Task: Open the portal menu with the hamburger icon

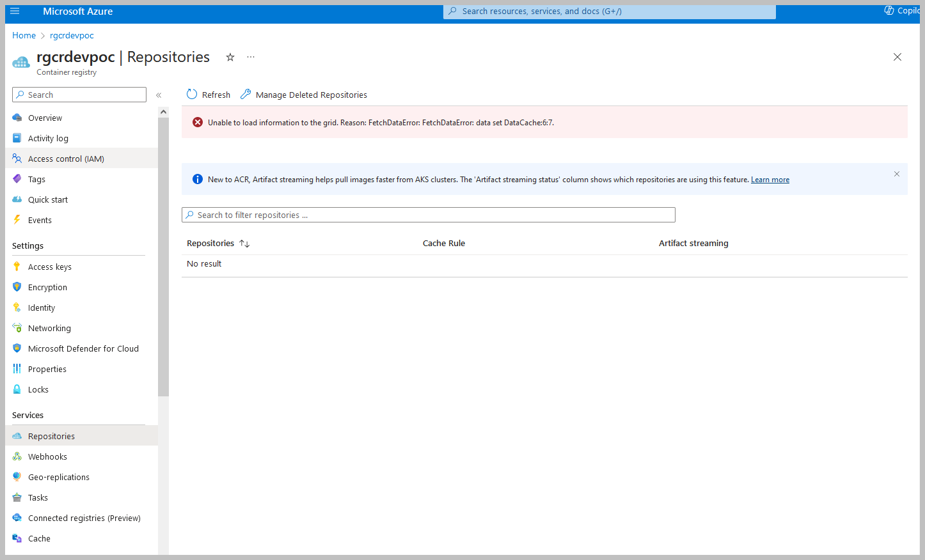Action: [x=14, y=10]
